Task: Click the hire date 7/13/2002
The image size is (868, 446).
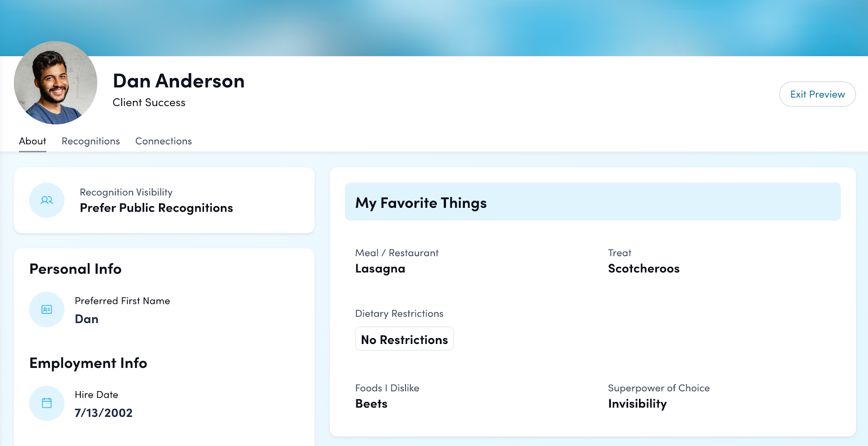Action: pyautogui.click(x=104, y=413)
